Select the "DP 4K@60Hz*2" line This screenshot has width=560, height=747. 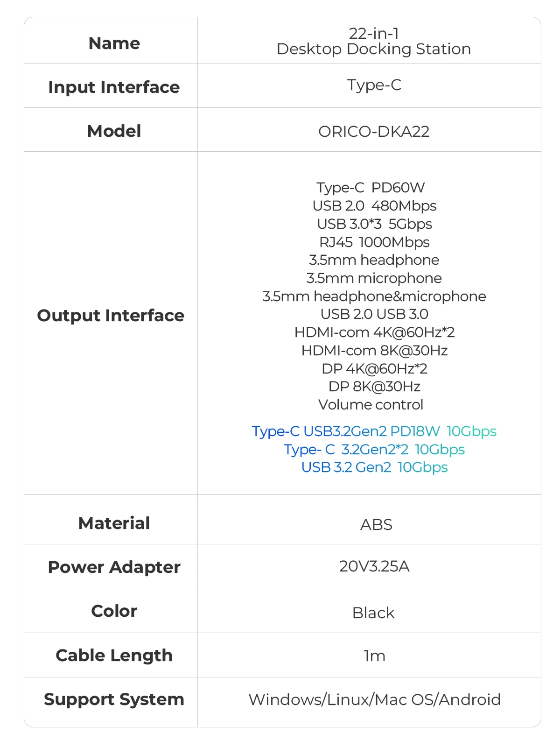[x=374, y=369]
